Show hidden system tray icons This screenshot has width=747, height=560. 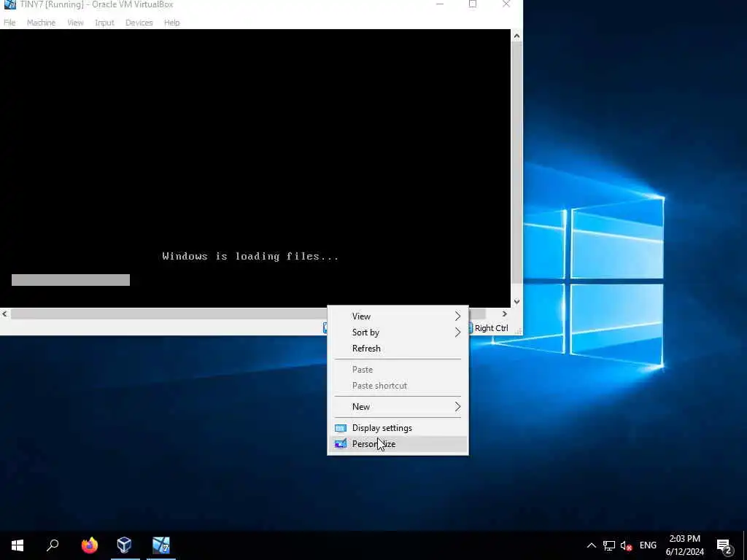coord(591,545)
